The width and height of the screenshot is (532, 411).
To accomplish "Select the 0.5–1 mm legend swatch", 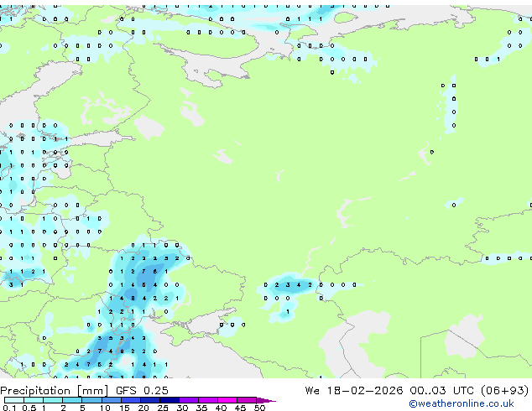I will (x=34, y=400).
